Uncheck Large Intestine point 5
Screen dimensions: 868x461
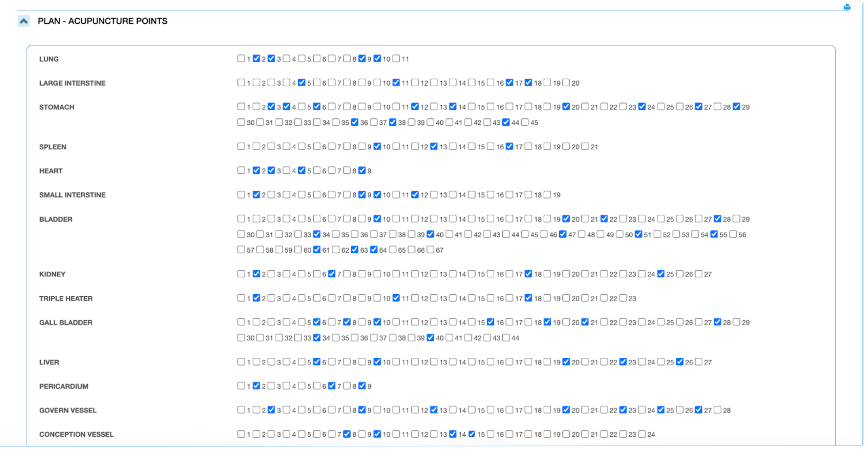click(301, 82)
